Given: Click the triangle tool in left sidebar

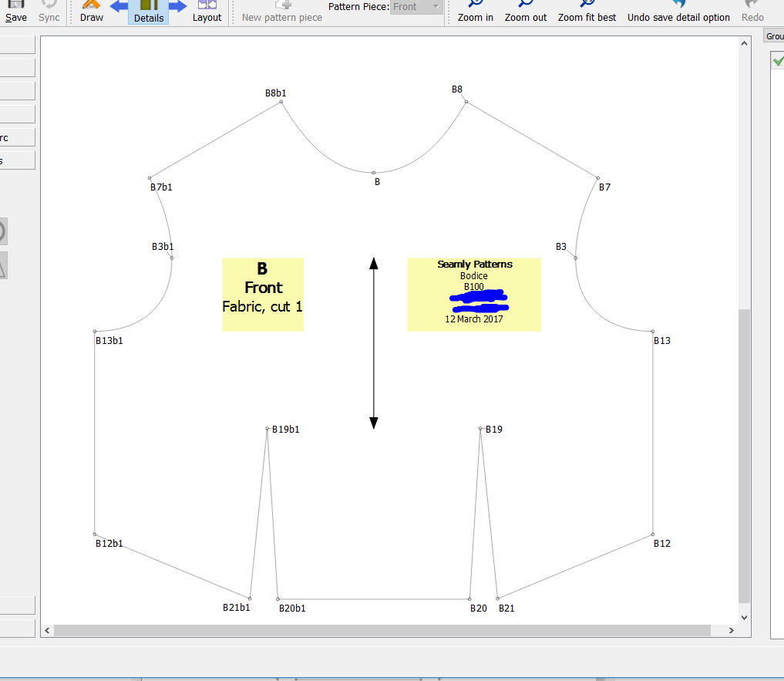Looking at the screenshot, I should (x=2, y=266).
